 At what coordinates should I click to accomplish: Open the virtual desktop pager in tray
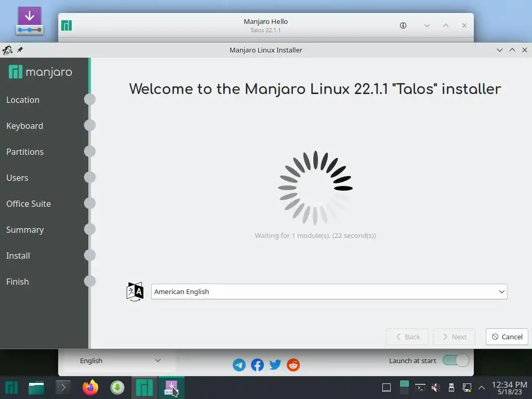pyautogui.click(x=404, y=388)
